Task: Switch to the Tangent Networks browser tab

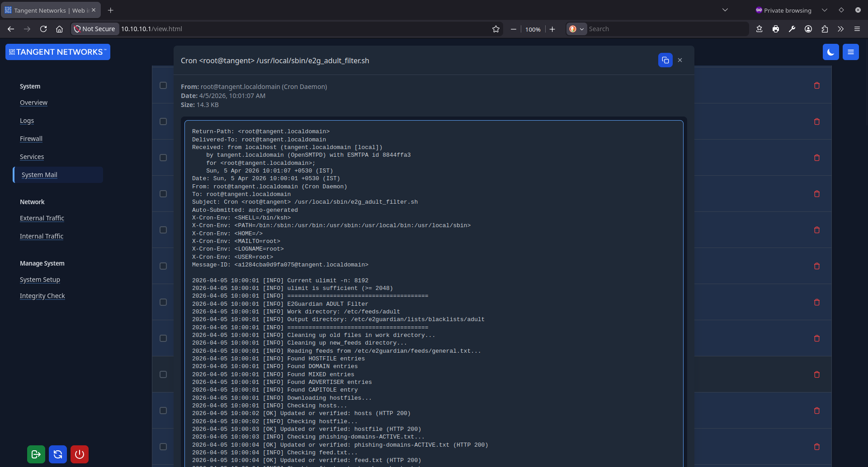Action: coord(45,10)
